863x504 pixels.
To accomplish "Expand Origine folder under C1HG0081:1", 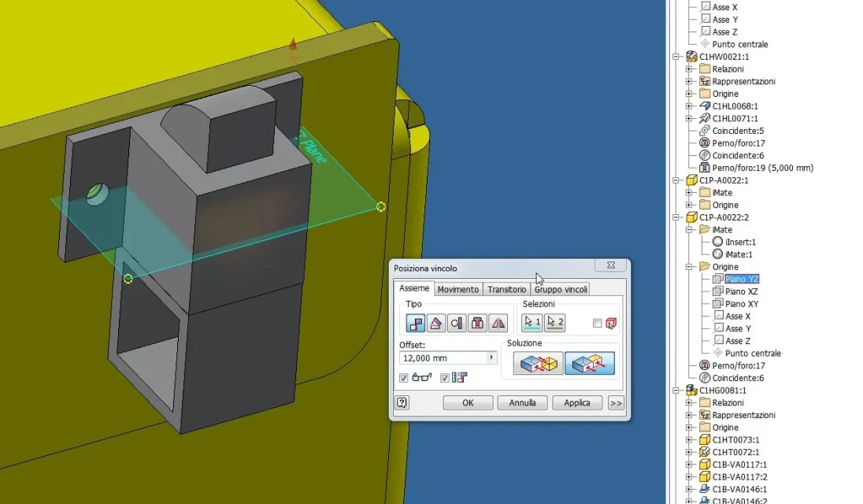I will tap(689, 428).
